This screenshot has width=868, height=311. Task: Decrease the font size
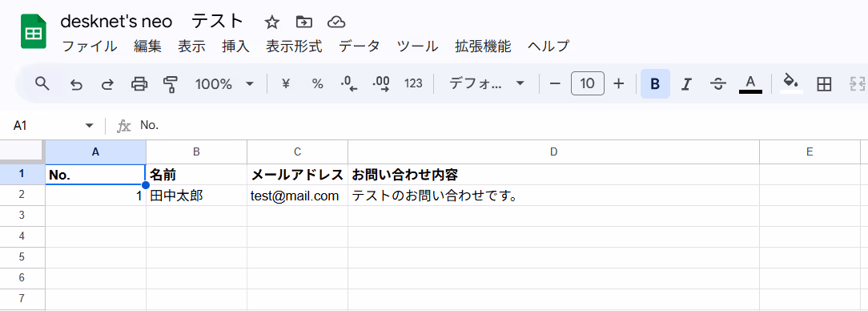(x=555, y=84)
